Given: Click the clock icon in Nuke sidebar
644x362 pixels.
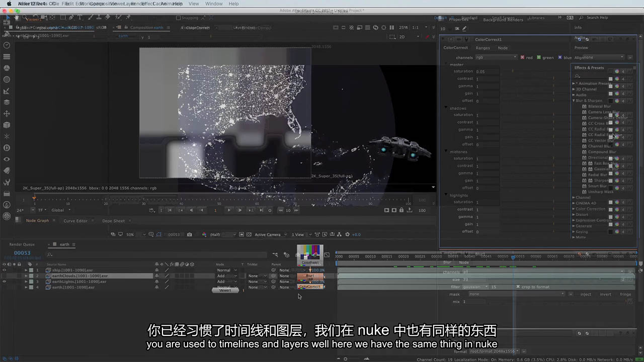Looking at the screenshot, I should [x=7, y=45].
